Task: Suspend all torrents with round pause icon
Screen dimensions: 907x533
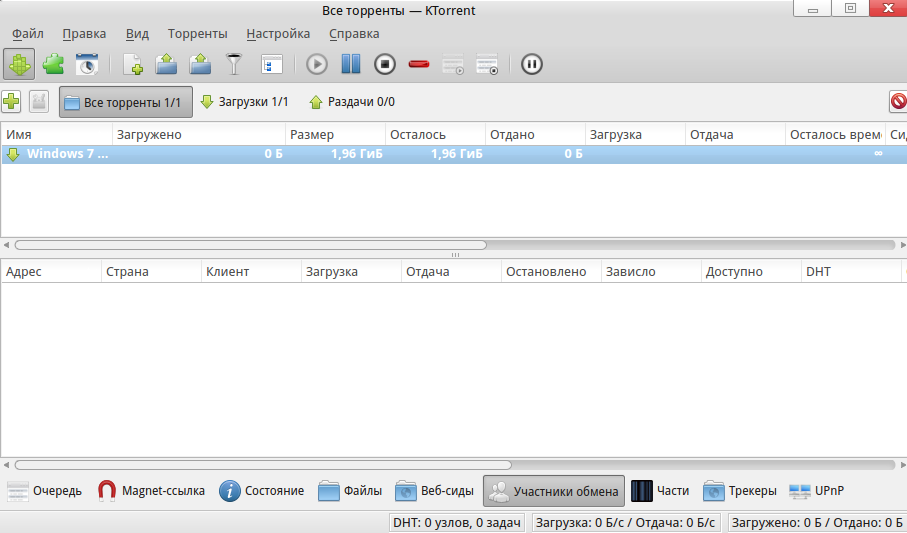Action: click(532, 64)
